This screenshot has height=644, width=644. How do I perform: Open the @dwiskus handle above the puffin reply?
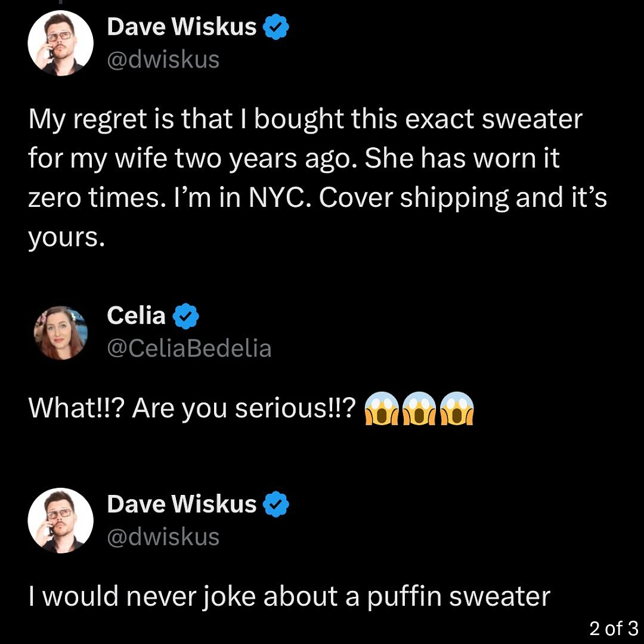click(x=163, y=537)
